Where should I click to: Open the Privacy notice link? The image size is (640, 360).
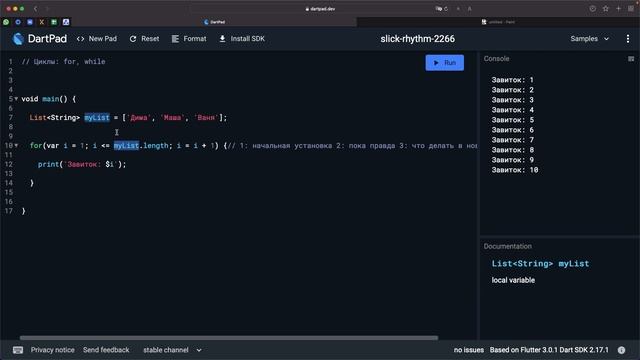pos(53,350)
